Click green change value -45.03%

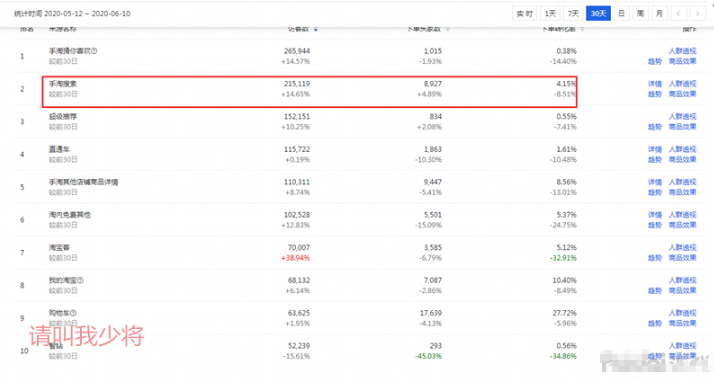point(428,356)
